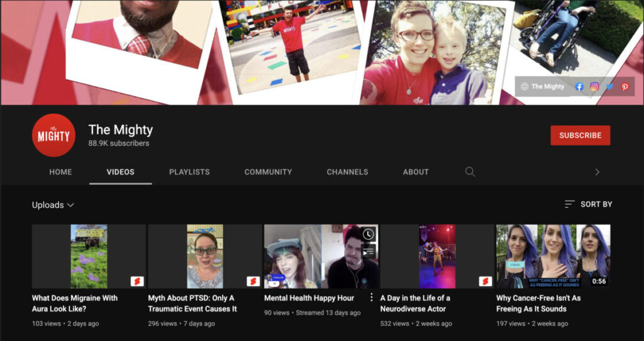Open the SORT BY menu
The width and height of the screenshot is (644, 341).
click(x=588, y=204)
